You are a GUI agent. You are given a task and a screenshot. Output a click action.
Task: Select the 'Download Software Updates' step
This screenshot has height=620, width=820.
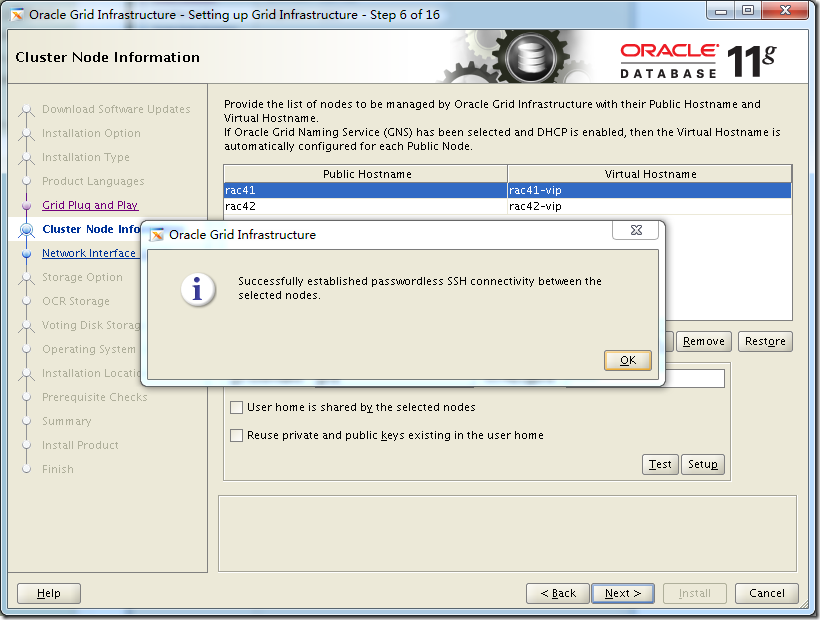[116, 109]
